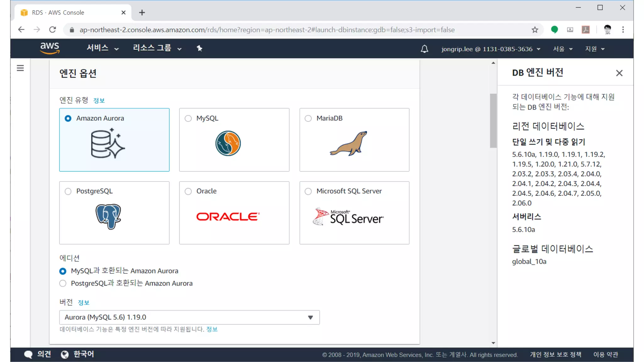Click the browser back arrow
Image resolution: width=644 pixels, height=362 pixels.
pyautogui.click(x=21, y=30)
